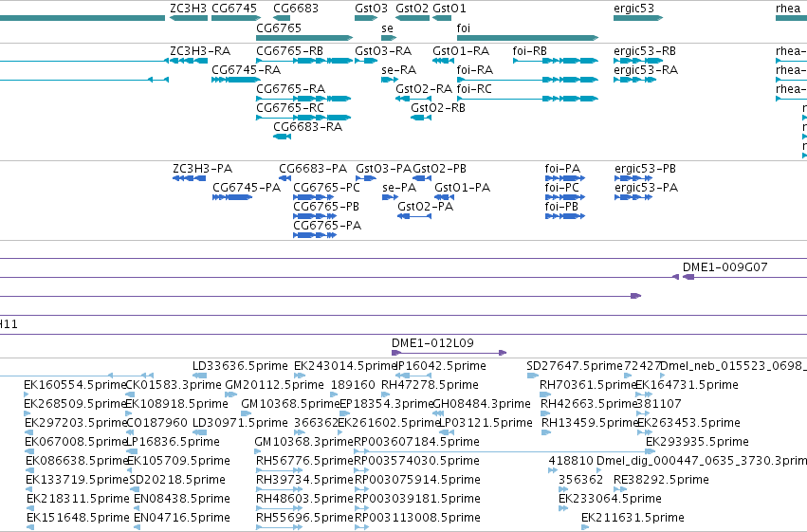The image size is (807, 532).
Task: Click the se gene feature
Action: click(x=389, y=38)
